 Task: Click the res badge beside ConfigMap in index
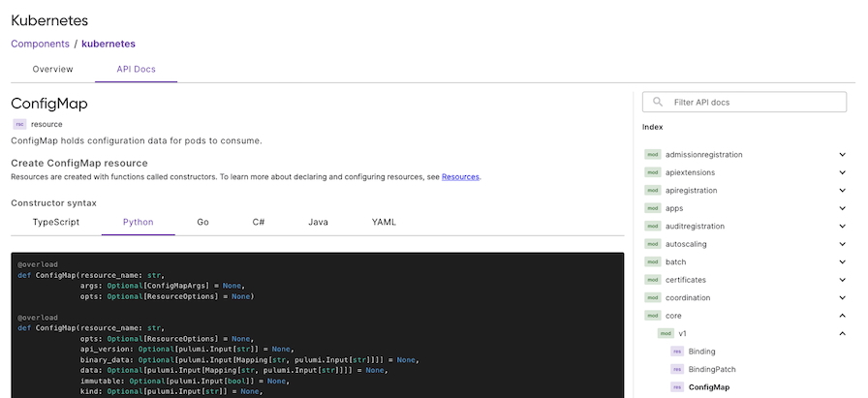677,387
